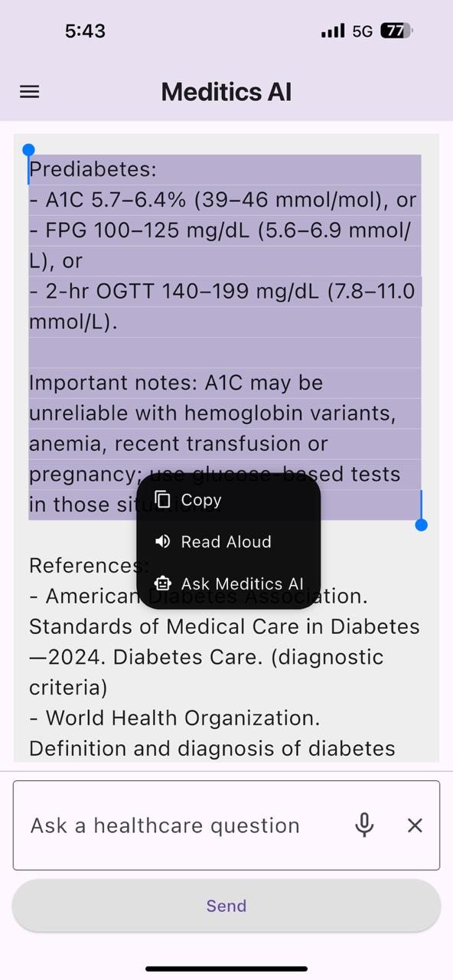Tap the top blue selection handle

(28, 149)
